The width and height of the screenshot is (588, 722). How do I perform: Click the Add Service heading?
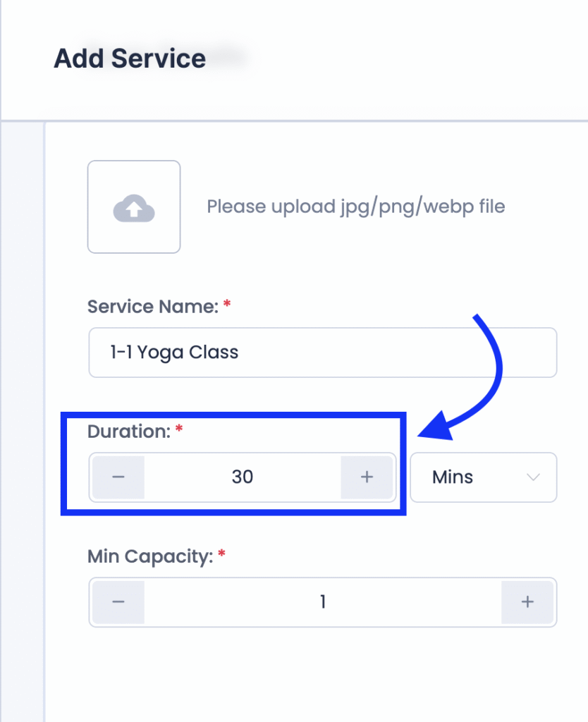pos(130,59)
